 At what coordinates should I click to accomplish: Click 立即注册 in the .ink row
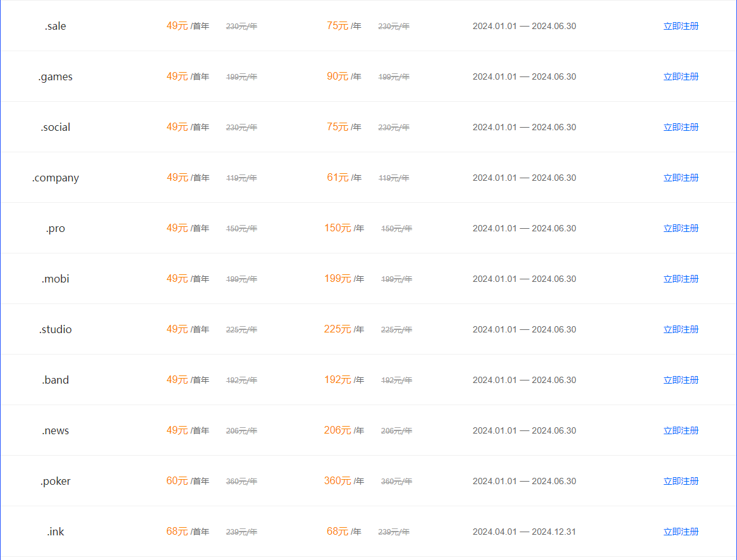pyautogui.click(x=681, y=532)
